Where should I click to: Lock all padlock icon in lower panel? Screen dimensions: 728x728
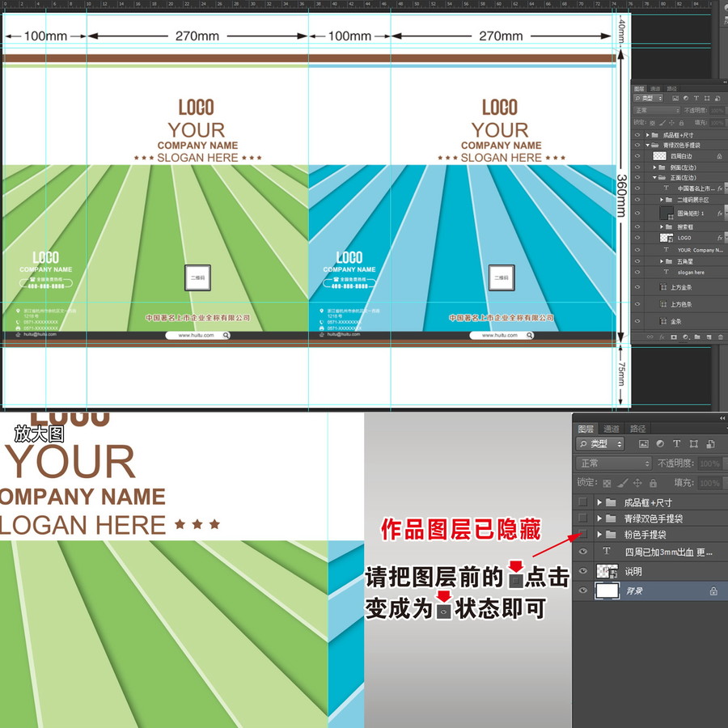click(654, 483)
